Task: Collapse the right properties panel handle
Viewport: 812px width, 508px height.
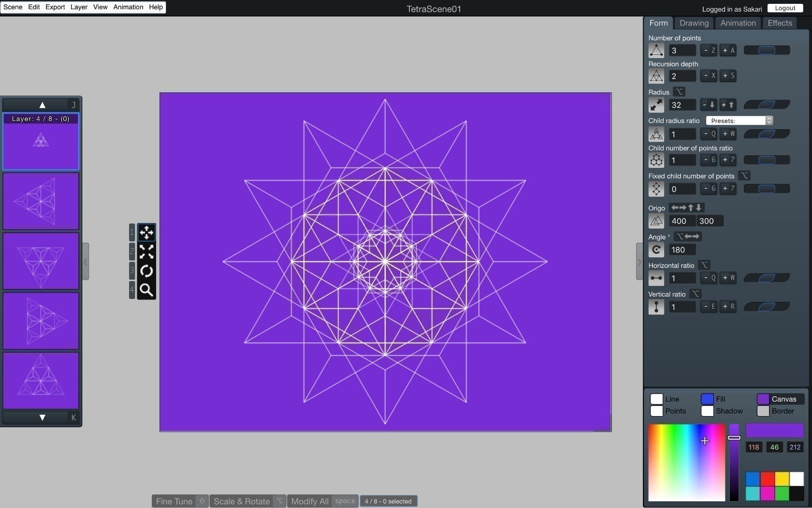Action: pos(639,262)
